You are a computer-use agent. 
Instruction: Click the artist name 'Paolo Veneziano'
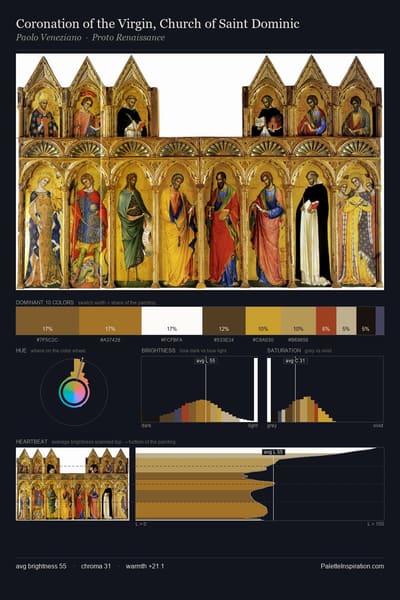point(49,38)
